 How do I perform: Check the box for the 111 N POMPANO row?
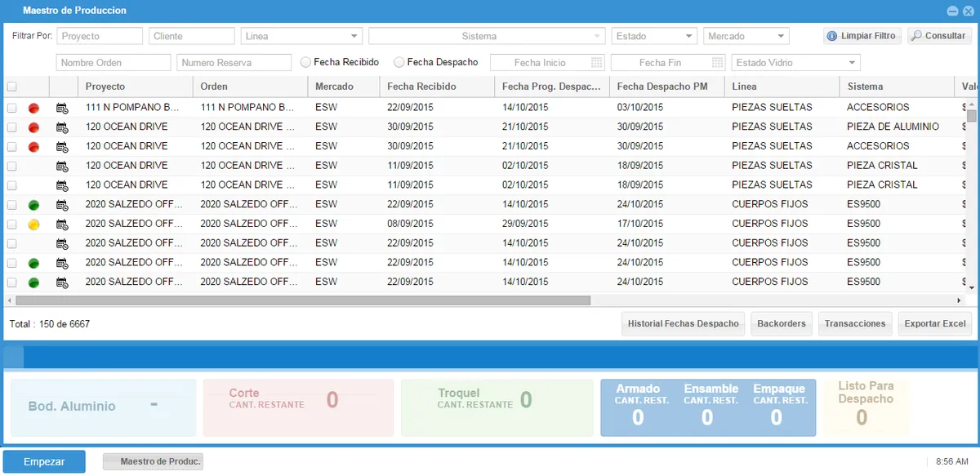pos(11,108)
